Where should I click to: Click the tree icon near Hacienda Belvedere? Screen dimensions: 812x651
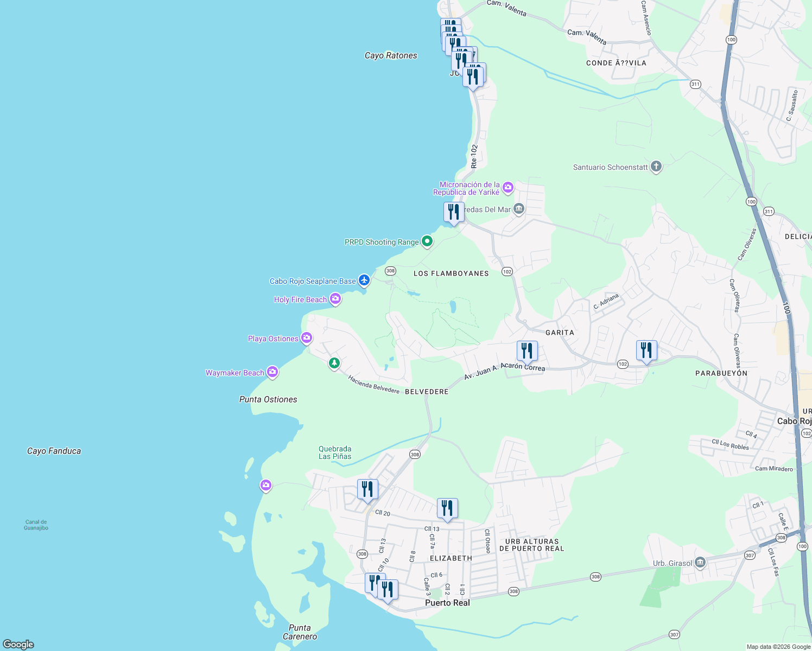pyautogui.click(x=334, y=363)
